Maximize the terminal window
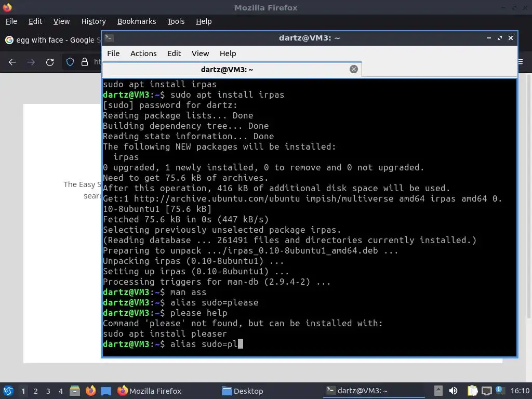532x399 pixels. click(499, 38)
